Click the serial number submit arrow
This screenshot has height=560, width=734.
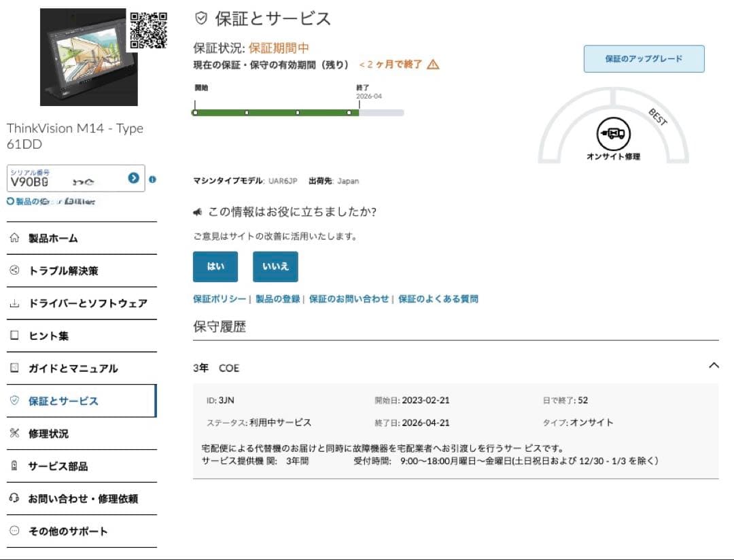coord(134,178)
